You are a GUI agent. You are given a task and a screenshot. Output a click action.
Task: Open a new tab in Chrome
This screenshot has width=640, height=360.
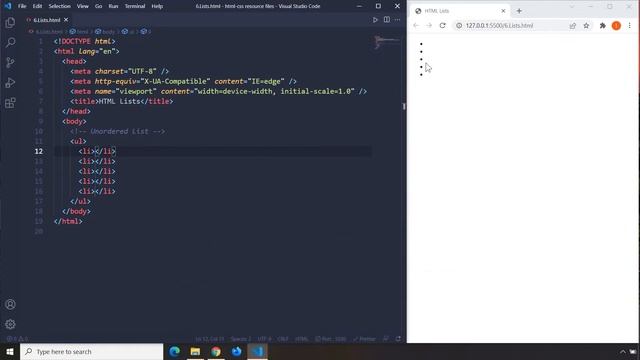click(x=519, y=11)
